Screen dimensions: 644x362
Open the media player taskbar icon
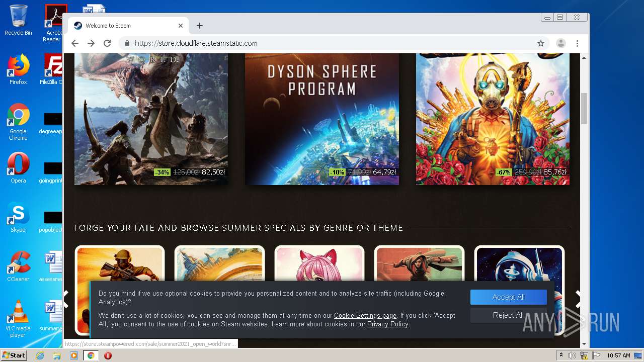click(73, 355)
